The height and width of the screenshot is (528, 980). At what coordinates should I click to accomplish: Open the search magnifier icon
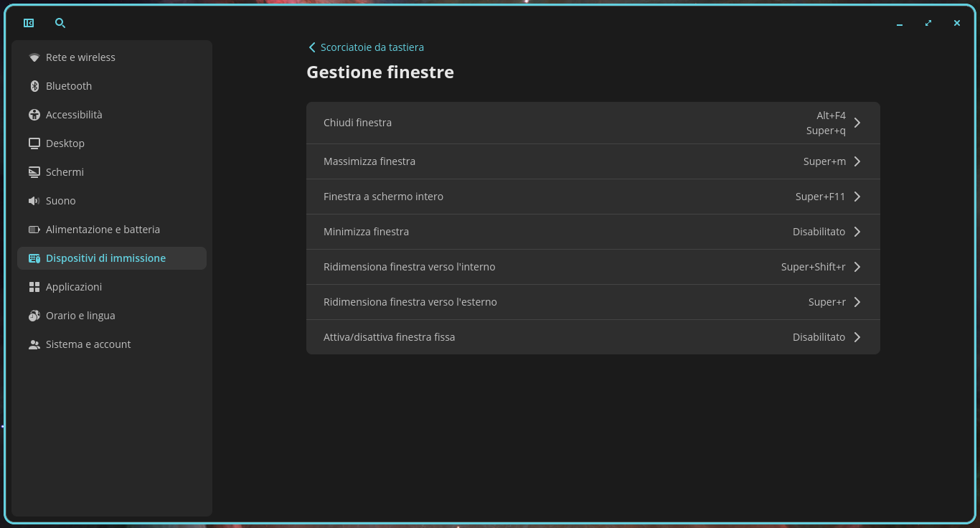[60, 23]
